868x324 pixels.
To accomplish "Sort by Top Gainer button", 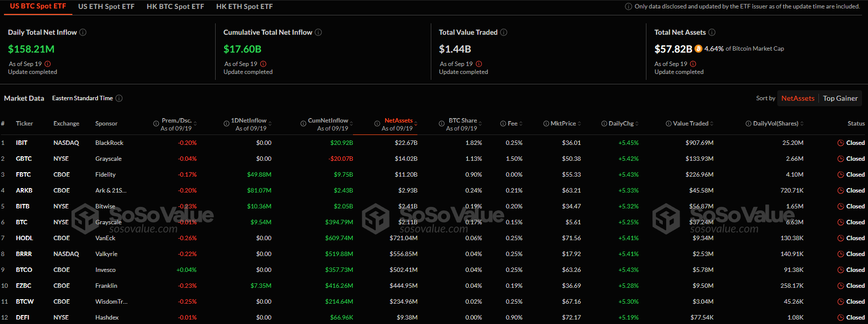I will pyautogui.click(x=840, y=98).
